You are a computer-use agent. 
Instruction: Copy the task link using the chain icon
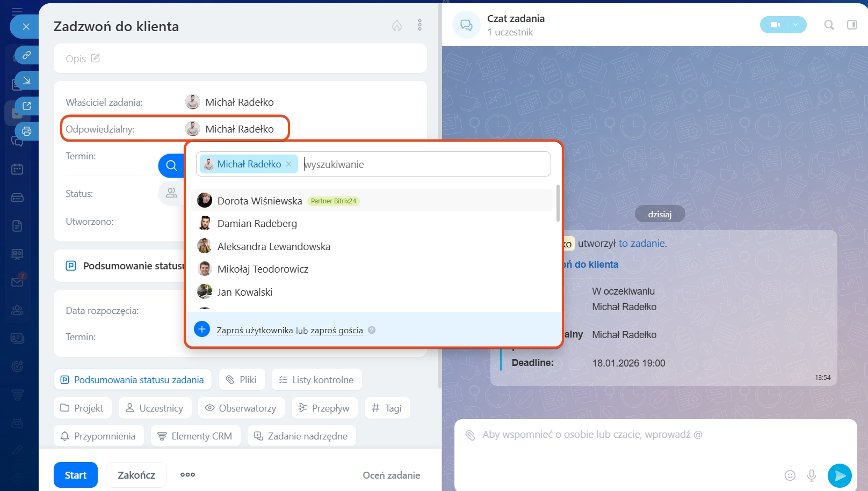(x=27, y=55)
